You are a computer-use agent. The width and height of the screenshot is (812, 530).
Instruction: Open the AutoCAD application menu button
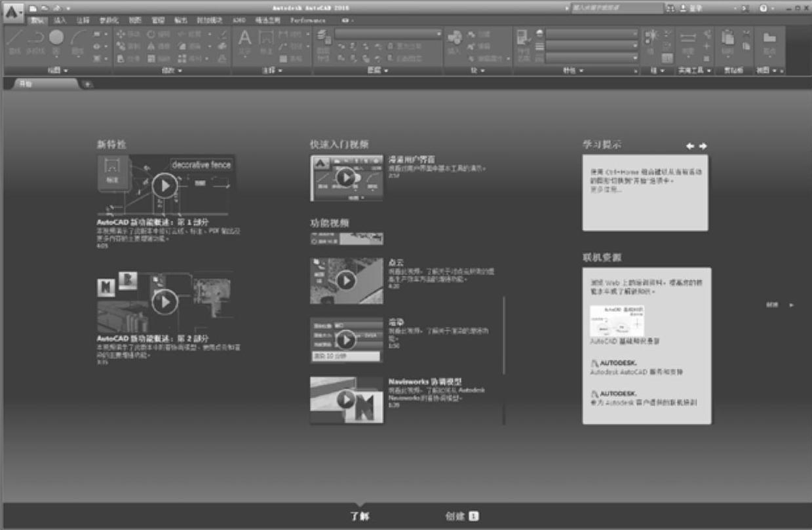12,11
